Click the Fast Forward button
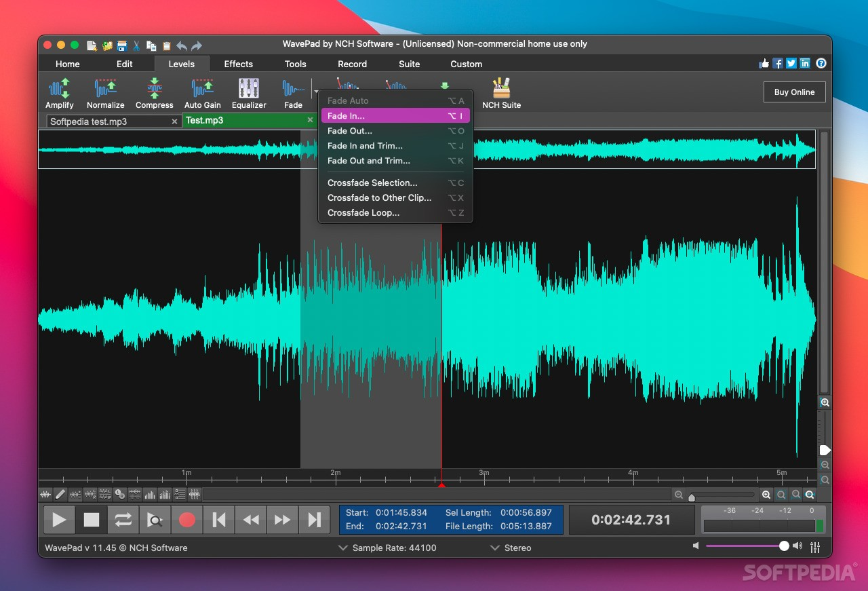The height and width of the screenshot is (591, 868). [x=283, y=520]
